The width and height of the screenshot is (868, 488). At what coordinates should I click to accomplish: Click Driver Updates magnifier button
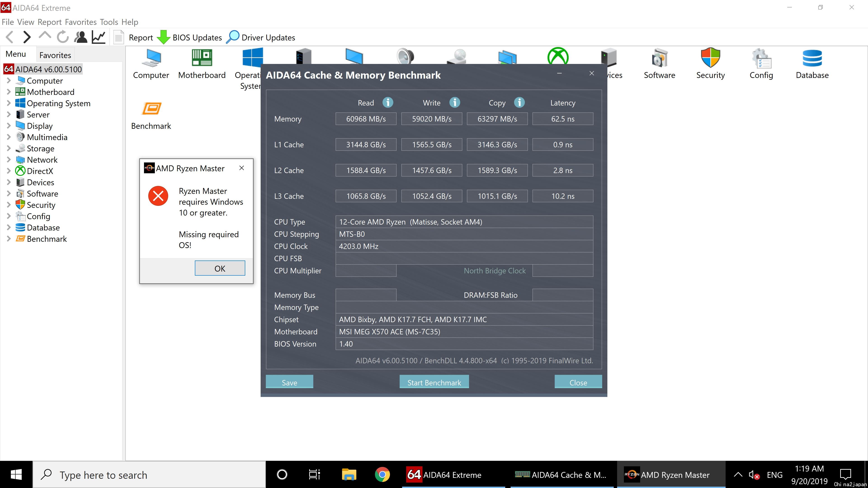(x=260, y=37)
